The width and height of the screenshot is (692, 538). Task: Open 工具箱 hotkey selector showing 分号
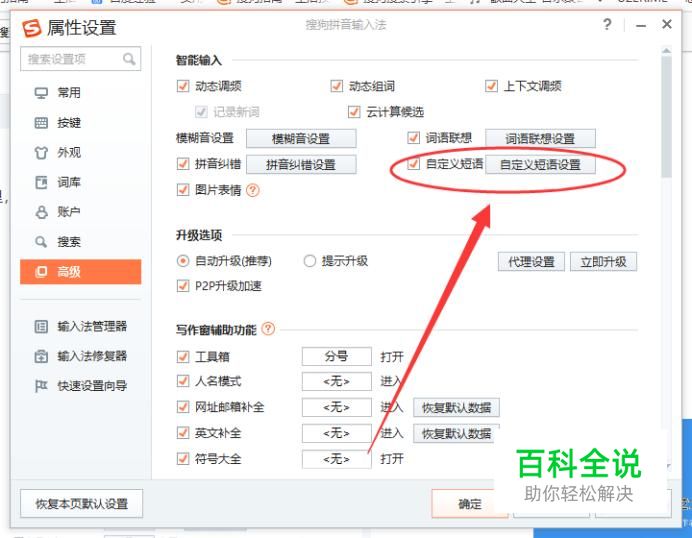click(337, 356)
